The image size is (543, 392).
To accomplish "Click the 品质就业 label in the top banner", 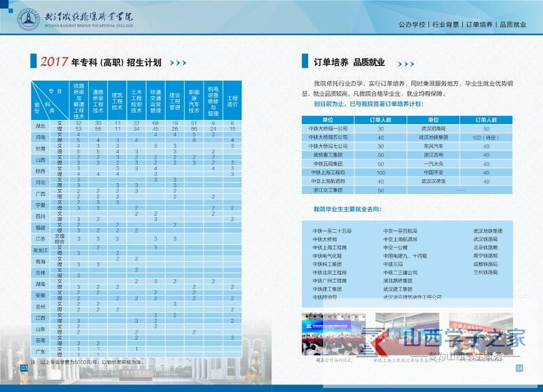I will click(513, 24).
